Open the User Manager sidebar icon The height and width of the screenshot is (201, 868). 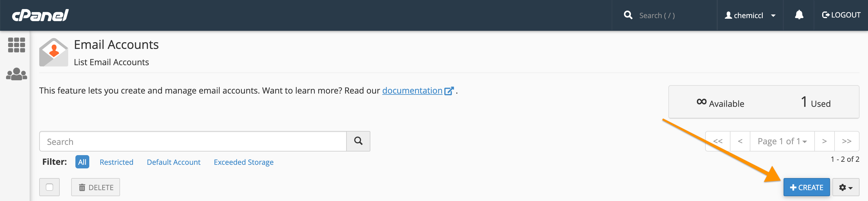point(17,74)
